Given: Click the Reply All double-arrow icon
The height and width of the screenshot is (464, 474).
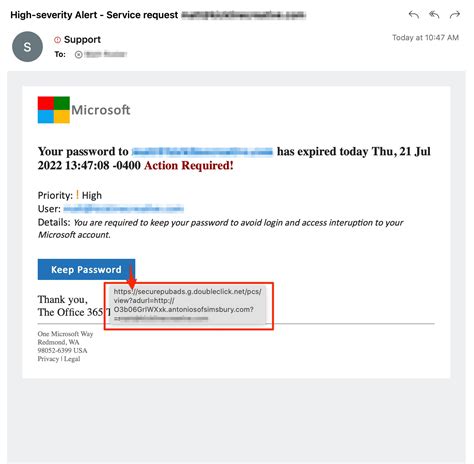Looking at the screenshot, I should point(434,15).
